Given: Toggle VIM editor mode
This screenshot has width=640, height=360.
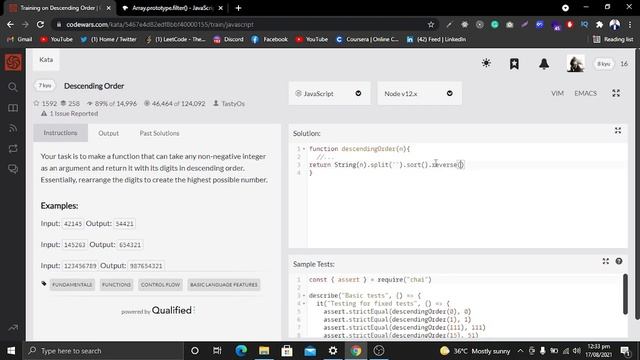Looking at the screenshot, I should coord(557,93).
